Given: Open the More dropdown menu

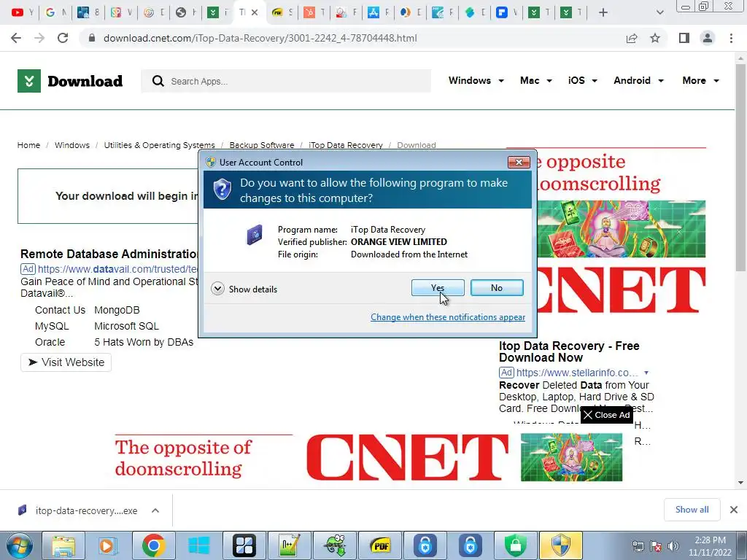Looking at the screenshot, I should coord(700,80).
